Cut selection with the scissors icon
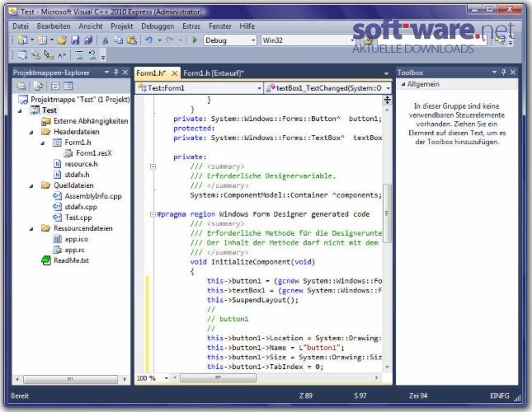 tap(106, 40)
